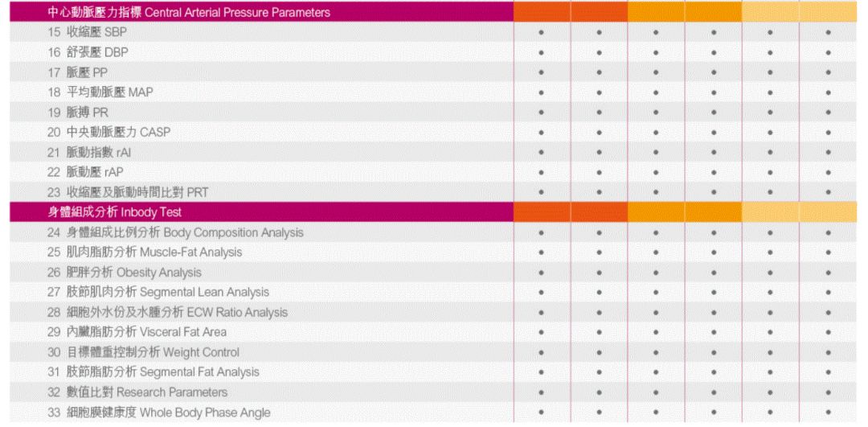The width and height of the screenshot is (868, 427).
Task: Click row 15 SBP label
Action: click(x=87, y=32)
